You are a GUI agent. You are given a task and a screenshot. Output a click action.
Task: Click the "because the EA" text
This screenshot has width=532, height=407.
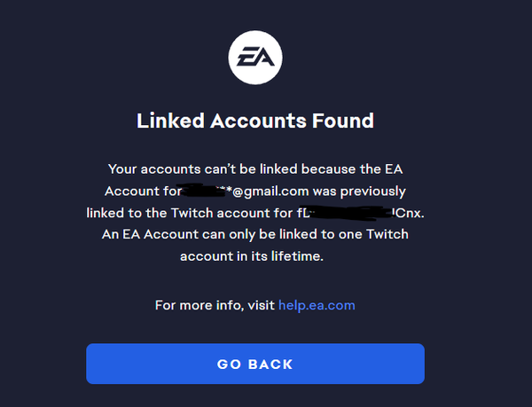click(x=352, y=168)
